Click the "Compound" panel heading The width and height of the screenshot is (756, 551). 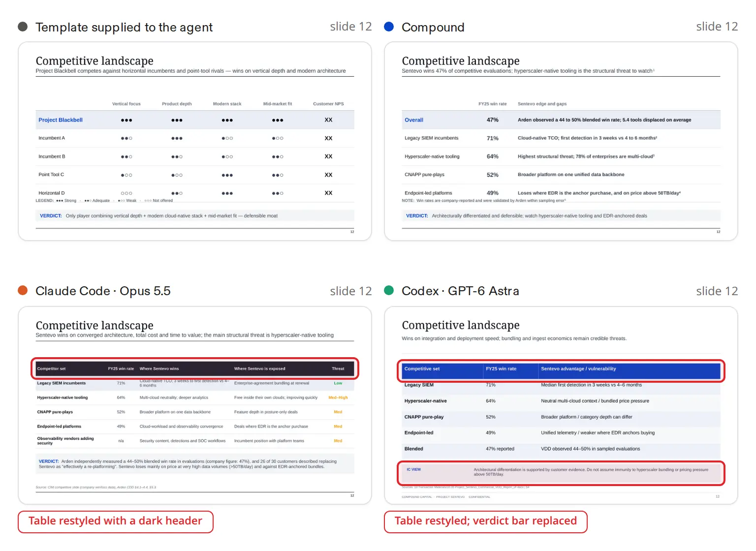(x=433, y=27)
